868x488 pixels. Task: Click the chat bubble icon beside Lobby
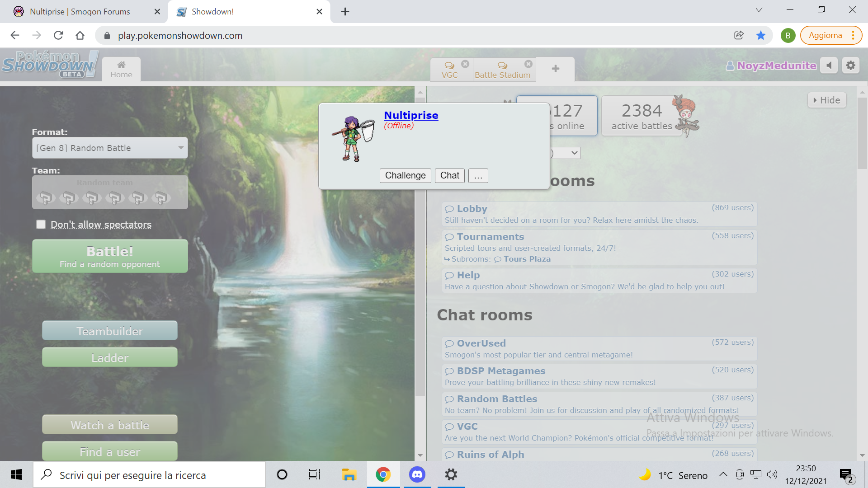point(449,209)
